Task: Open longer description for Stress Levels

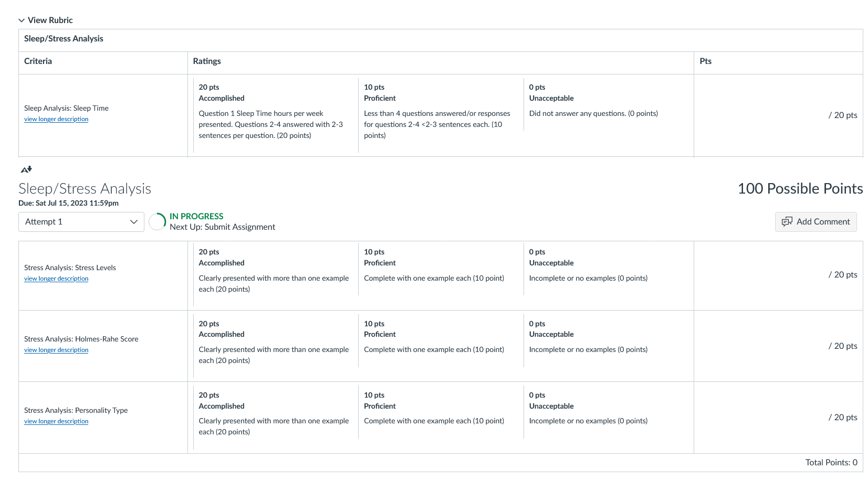Action: (56, 279)
